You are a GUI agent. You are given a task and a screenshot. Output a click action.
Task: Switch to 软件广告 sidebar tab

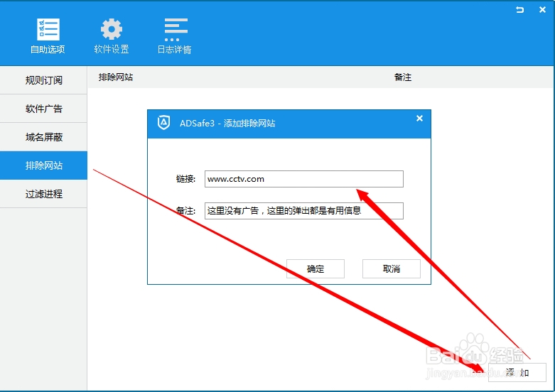(x=43, y=109)
